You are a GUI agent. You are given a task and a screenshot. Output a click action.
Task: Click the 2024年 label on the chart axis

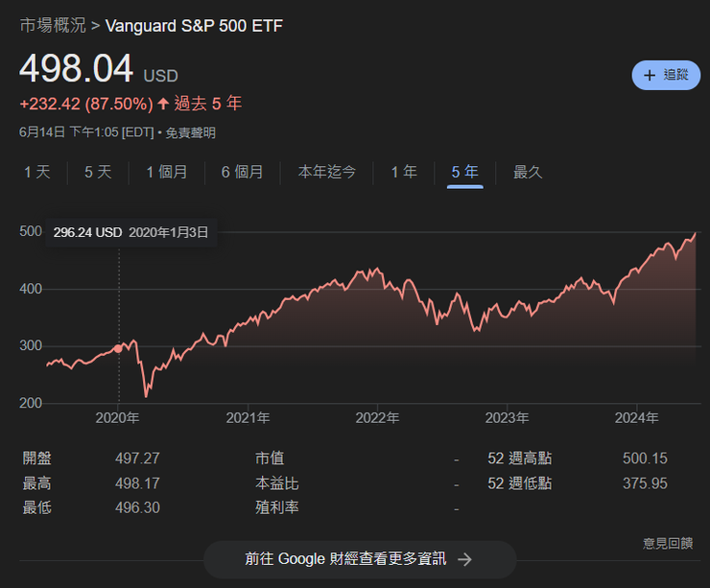click(636, 418)
